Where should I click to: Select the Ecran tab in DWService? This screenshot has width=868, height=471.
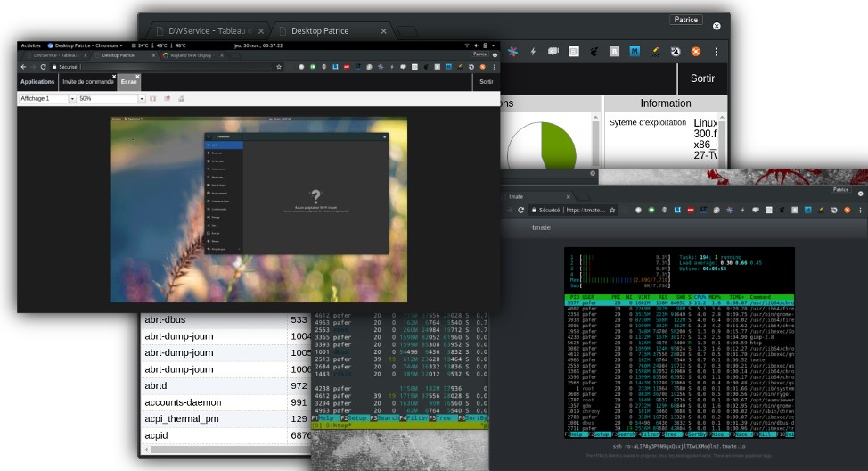129,82
